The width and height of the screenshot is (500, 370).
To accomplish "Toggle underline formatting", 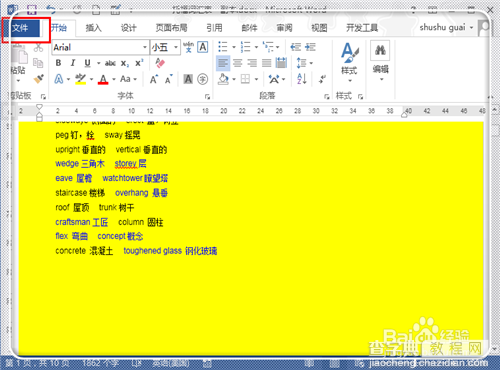I will click(x=87, y=63).
